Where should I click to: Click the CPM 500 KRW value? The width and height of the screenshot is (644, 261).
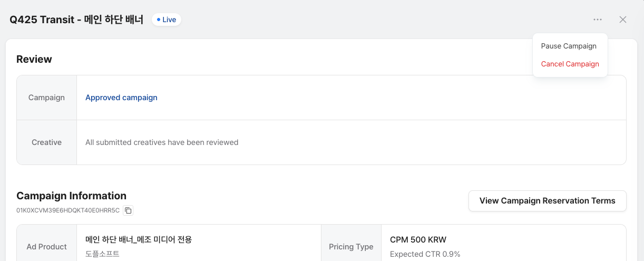418,239
